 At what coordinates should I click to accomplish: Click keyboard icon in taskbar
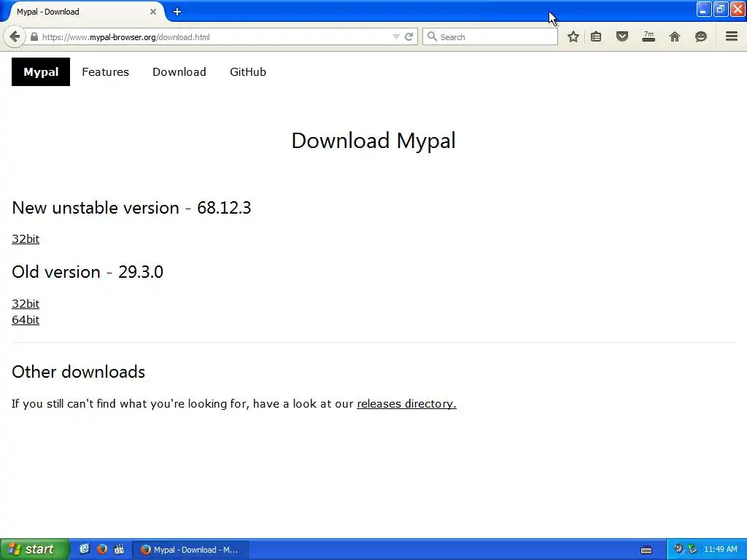[646, 550]
